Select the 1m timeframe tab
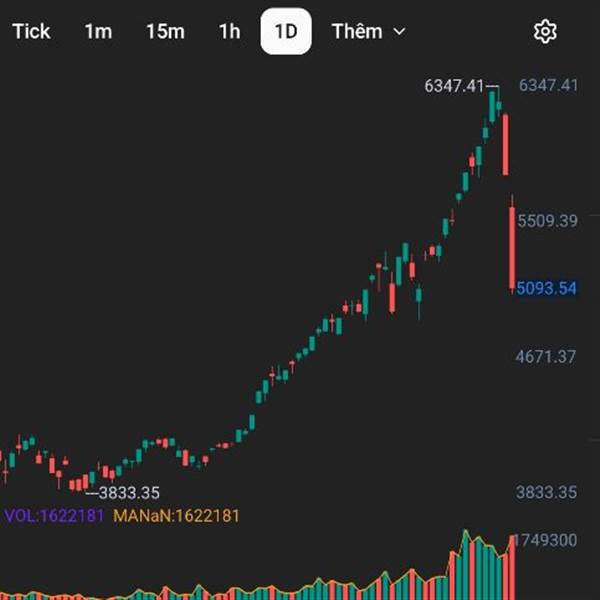 tap(98, 31)
